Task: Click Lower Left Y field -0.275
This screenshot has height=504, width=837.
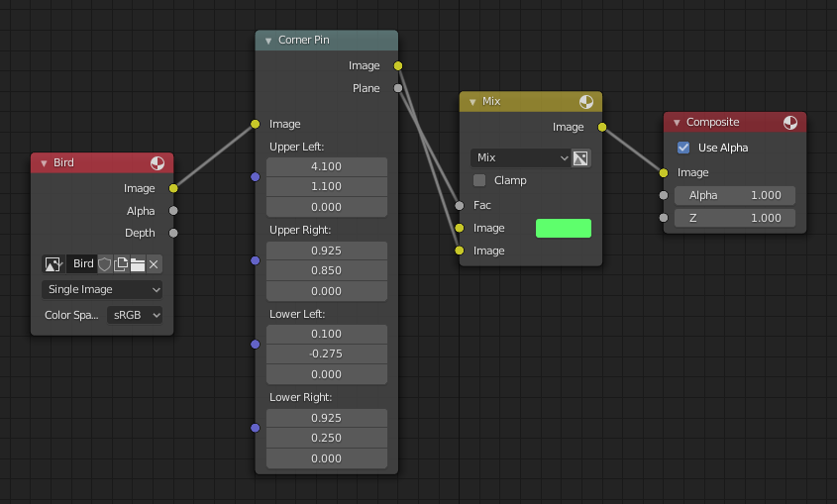Action: pyautogui.click(x=327, y=353)
